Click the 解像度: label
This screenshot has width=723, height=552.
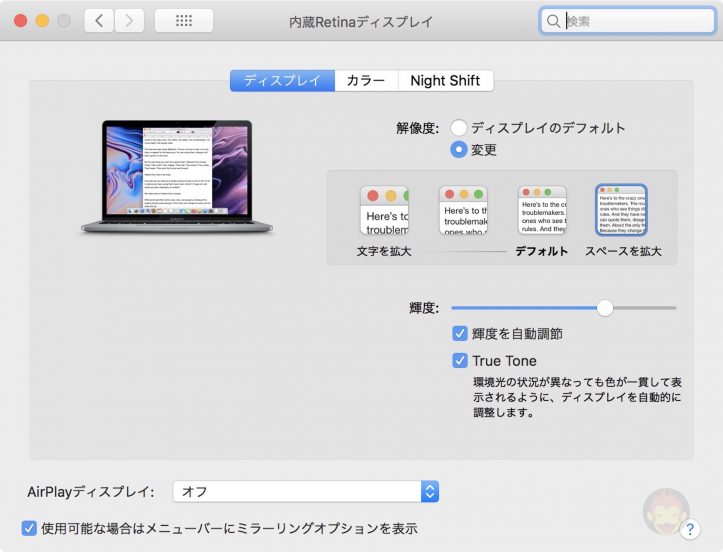417,128
